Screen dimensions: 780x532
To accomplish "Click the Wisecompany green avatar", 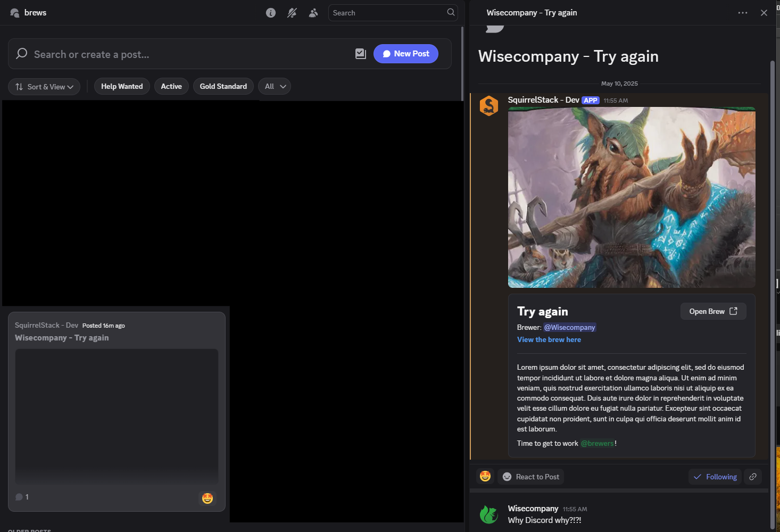I will (x=489, y=514).
